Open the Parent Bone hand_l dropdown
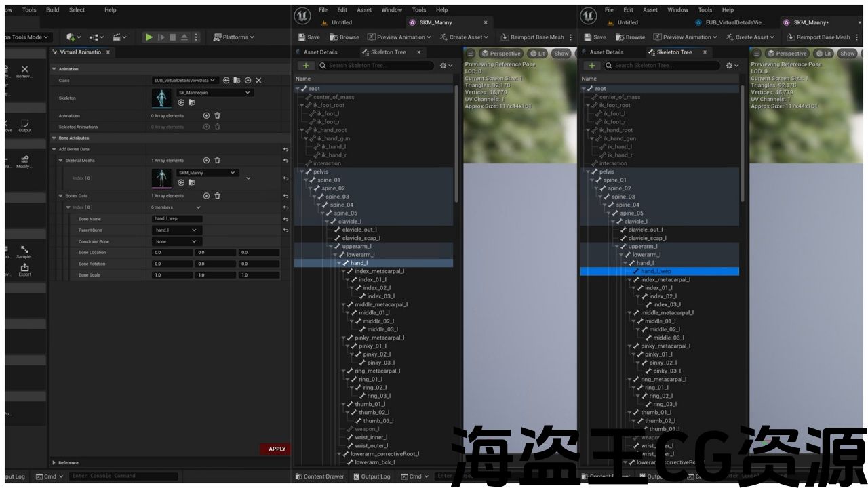868x488 pixels. [x=176, y=230]
